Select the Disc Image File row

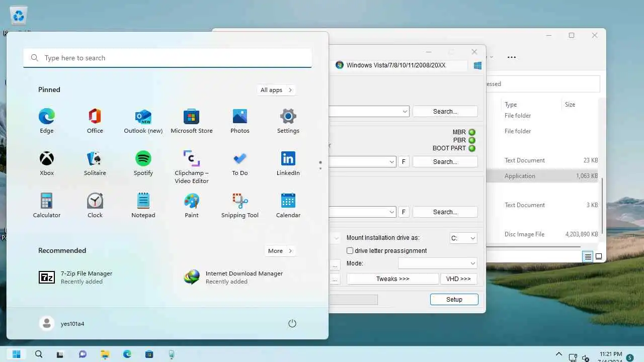pyautogui.click(x=542, y=234)
